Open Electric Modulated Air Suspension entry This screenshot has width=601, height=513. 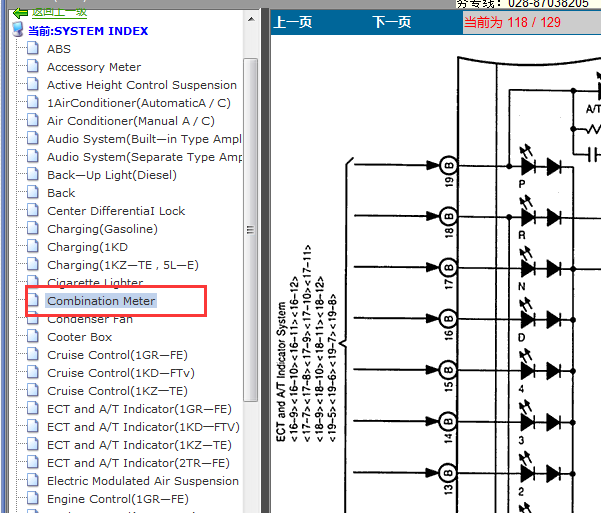[x=142, y=481]
